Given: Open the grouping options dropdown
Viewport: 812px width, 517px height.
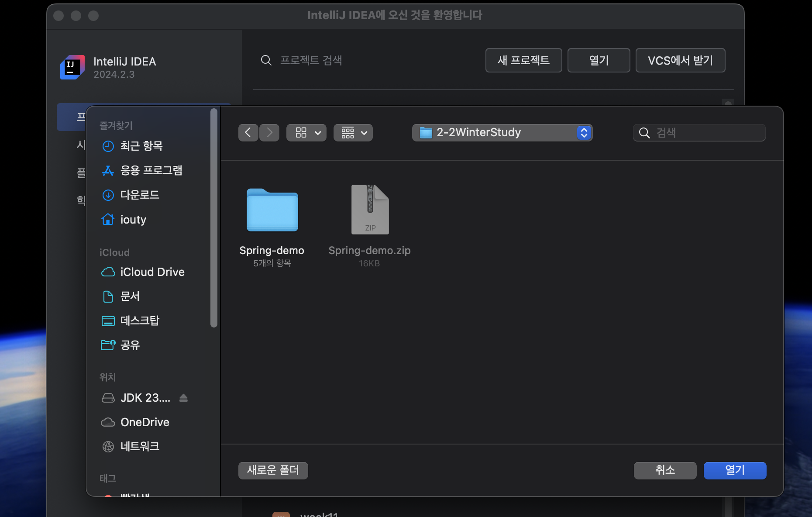Looking at the screenshot, I should (353, 132).
